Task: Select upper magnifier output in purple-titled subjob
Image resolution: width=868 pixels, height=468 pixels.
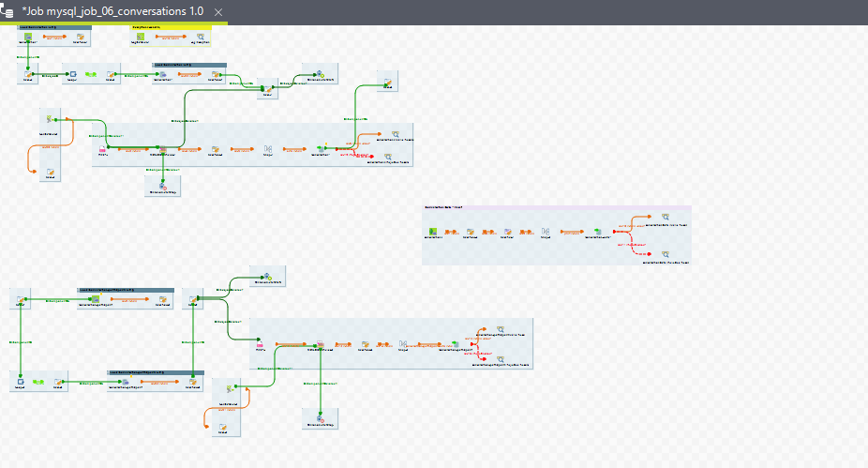Action: click(666, 218)
